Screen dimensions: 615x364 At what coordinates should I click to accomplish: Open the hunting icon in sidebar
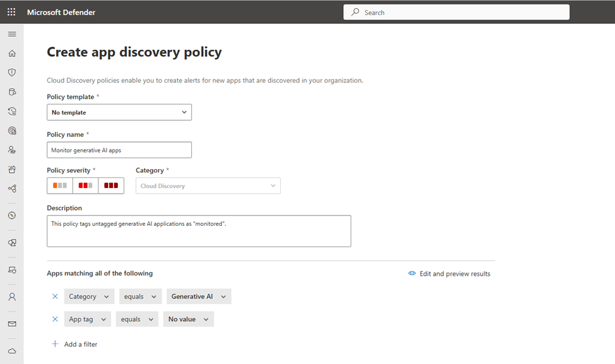point(12,92)
